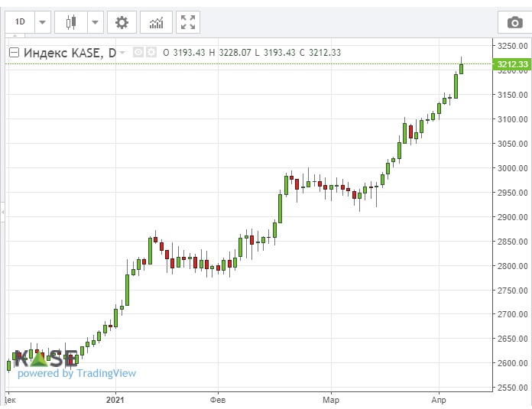Take a chart snapshot with camera icon
Screen dimensions: 532x409
[514, 22]
